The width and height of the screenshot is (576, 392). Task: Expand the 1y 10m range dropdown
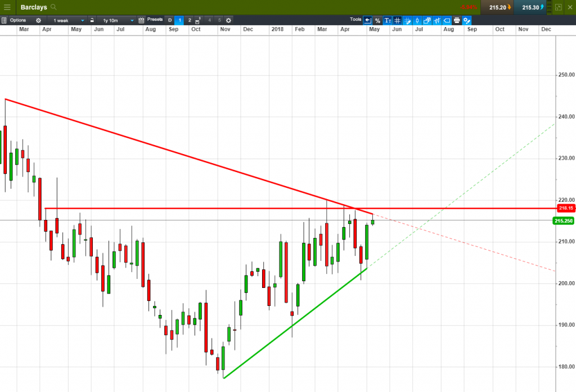(117, 21)
